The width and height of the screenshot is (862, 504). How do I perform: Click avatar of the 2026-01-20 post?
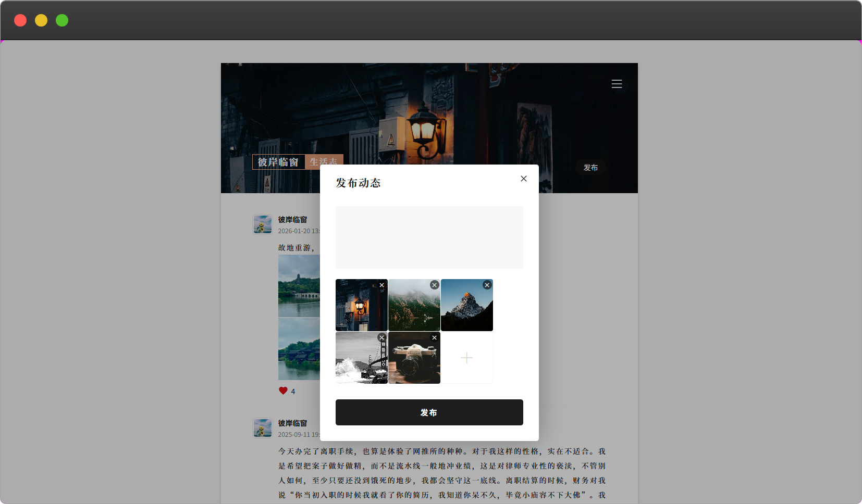(263, 224)
